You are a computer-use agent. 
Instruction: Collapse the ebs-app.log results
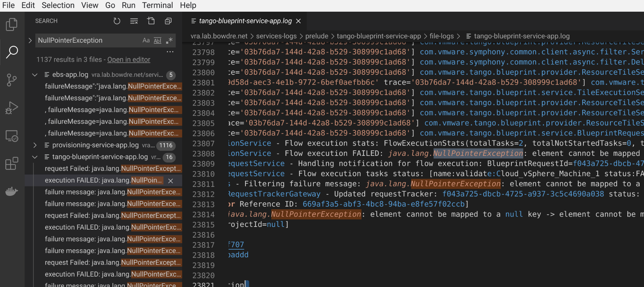(x=35, y=75)
